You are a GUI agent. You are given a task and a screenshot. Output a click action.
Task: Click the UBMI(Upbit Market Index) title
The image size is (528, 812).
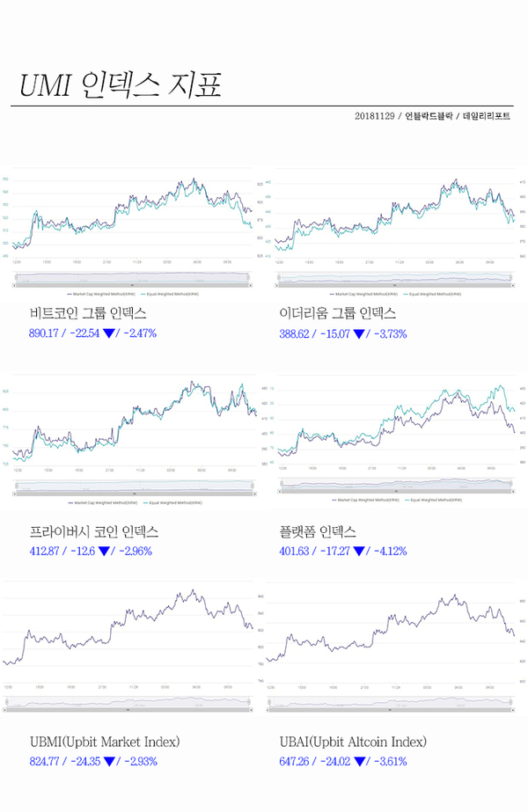tap(105, 743)
